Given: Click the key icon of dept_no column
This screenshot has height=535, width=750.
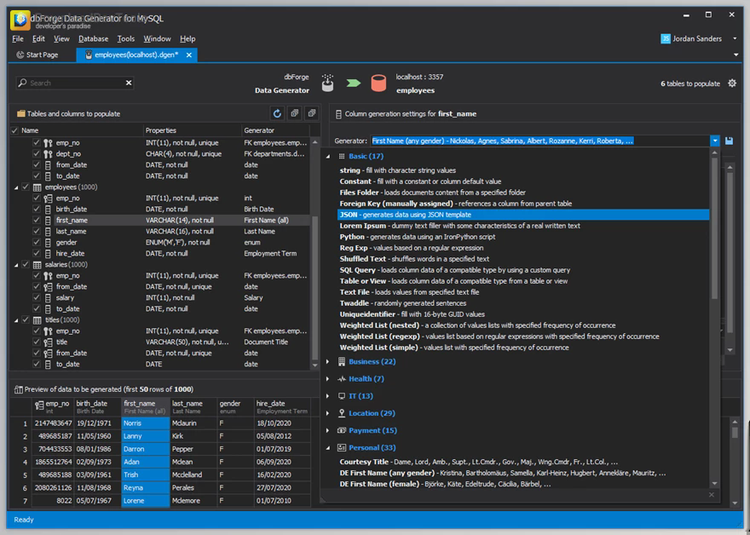Looking at the screenshot, I should [x=48, y=154].
